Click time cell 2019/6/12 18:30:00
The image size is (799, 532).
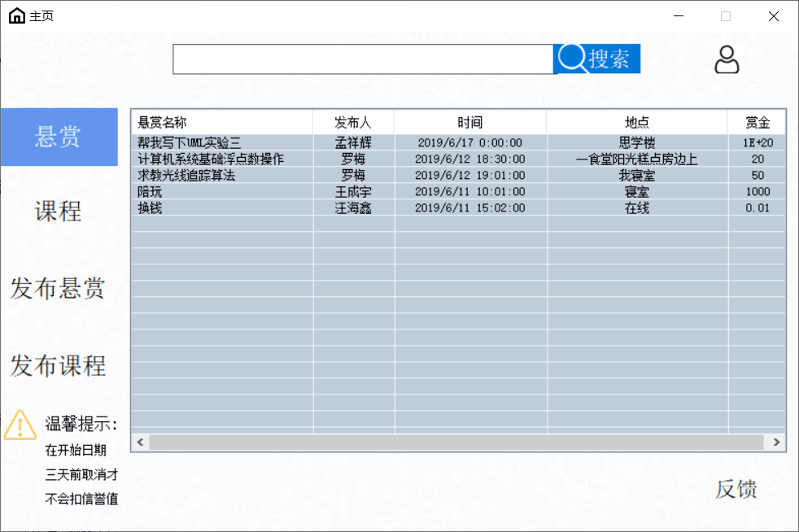click(470, 159)
